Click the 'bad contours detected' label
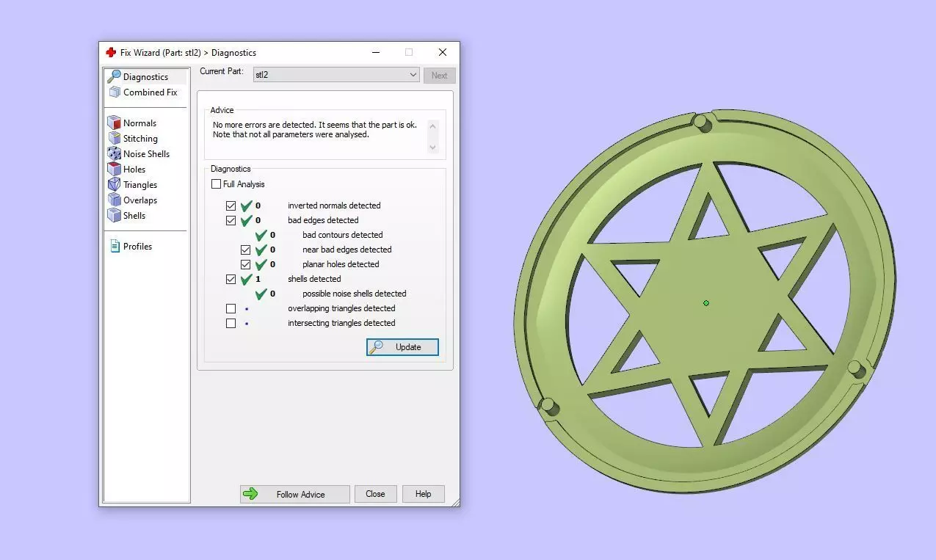 342,235
